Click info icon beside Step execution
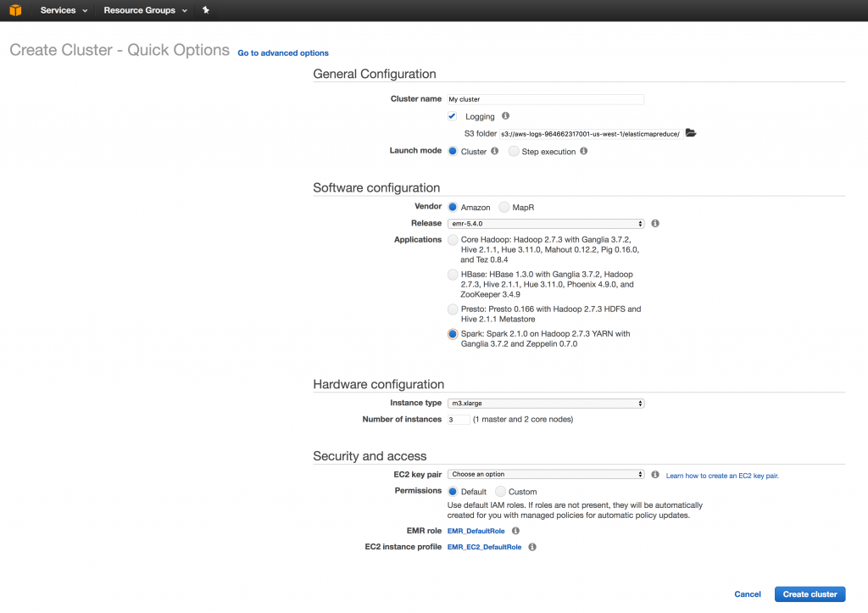The width and height of the screenshot is (868, 613). point(583,151)
